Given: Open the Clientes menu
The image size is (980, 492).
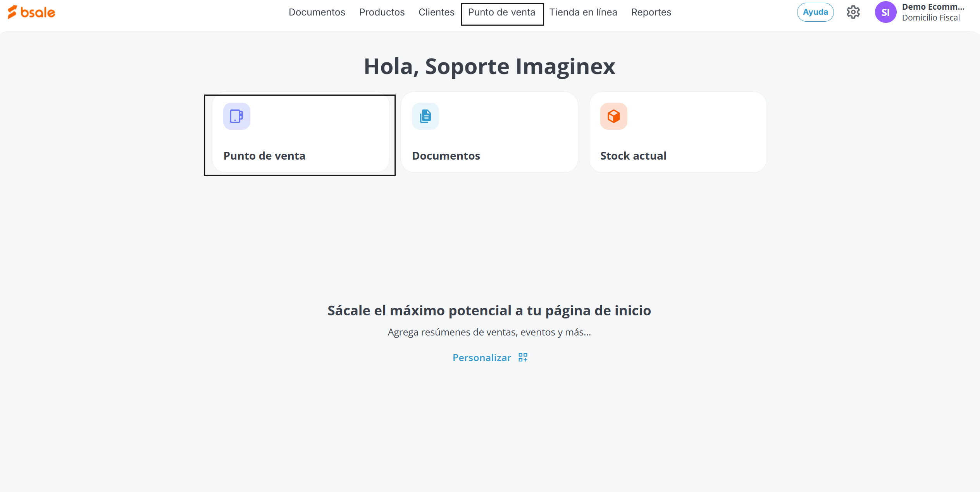Looking at the screenshot, I should (436, 12).
